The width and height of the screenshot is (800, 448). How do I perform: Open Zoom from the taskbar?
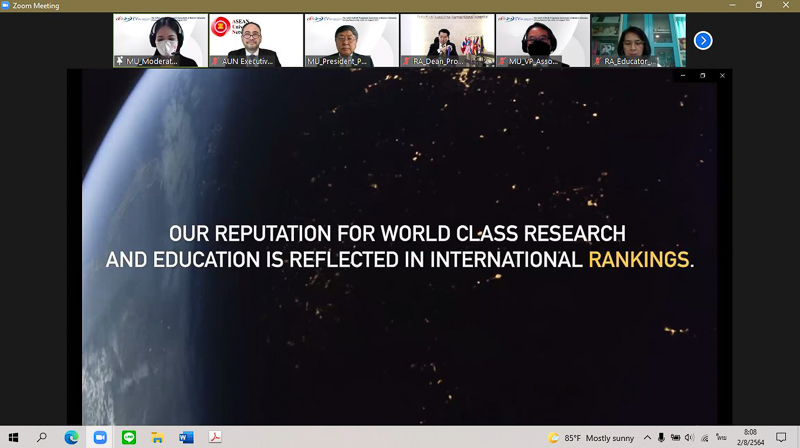click(100, 437)
